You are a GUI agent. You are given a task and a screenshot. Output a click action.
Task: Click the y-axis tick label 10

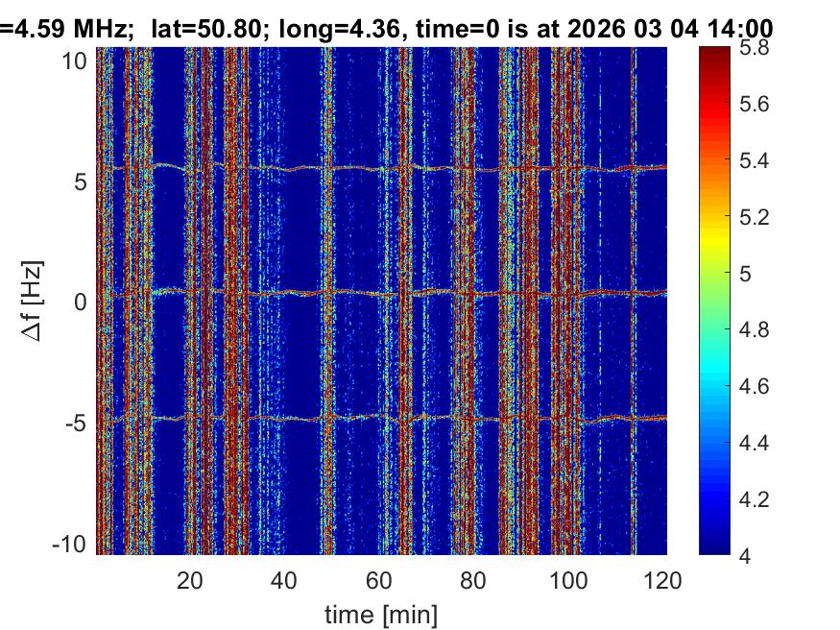coord(77,61)
